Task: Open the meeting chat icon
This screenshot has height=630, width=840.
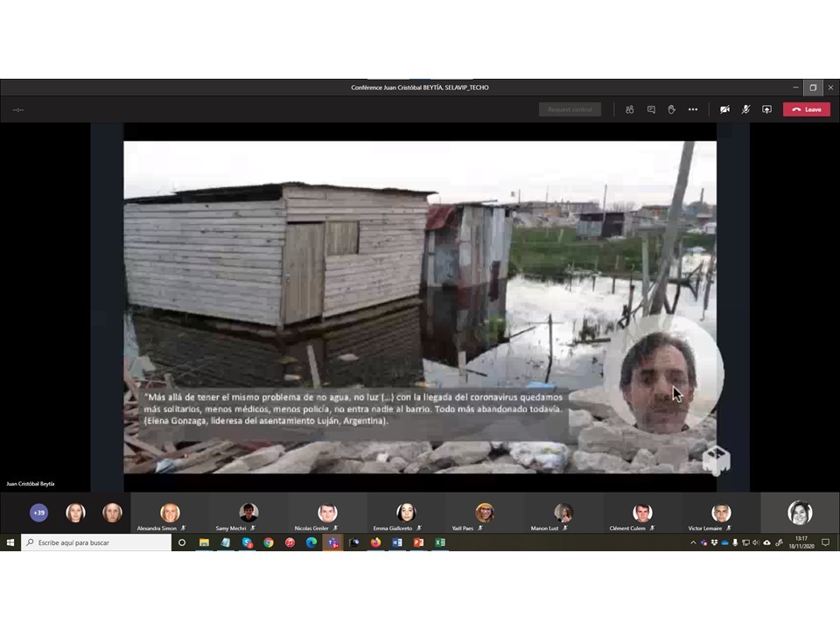Action: coord(651,109)
